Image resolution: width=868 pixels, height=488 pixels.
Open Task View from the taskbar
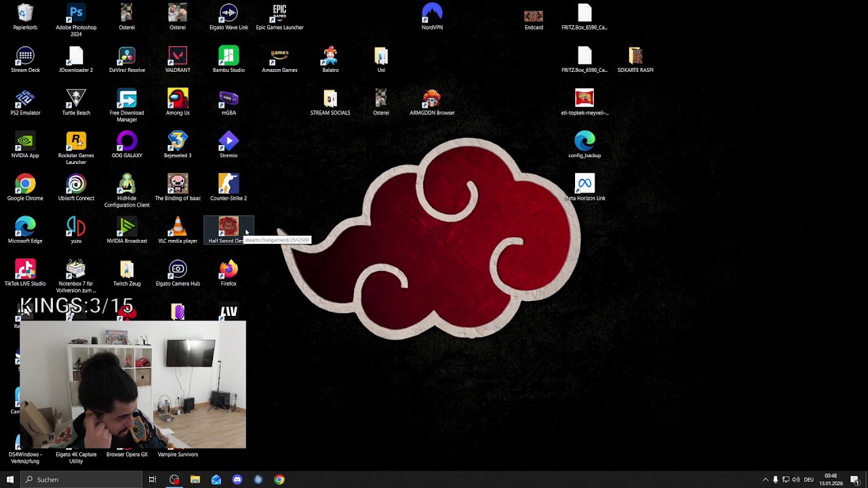pos(153,479)
